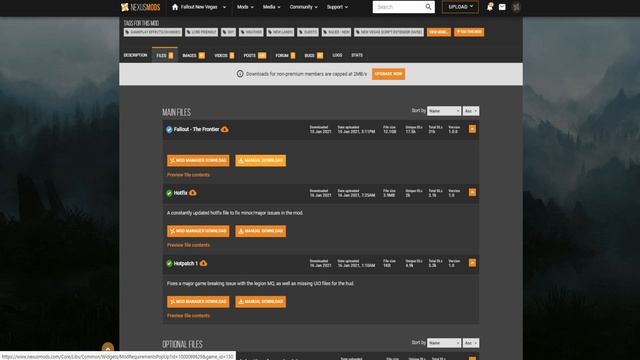Collapse the Hotpatch 1 file entry

(472, 263)
